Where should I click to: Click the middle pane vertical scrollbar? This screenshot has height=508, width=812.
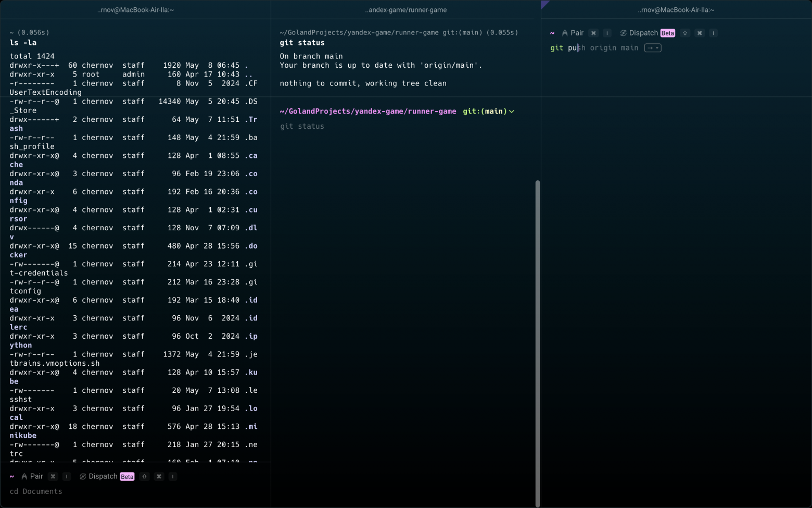click(537, 343)
